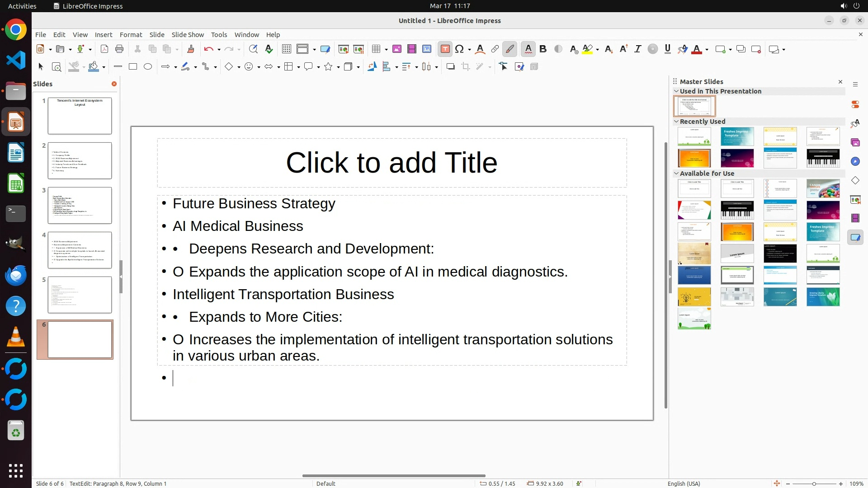868x488 pixels.
Task: Open the Format menu
Action: (x=131, y=35)
